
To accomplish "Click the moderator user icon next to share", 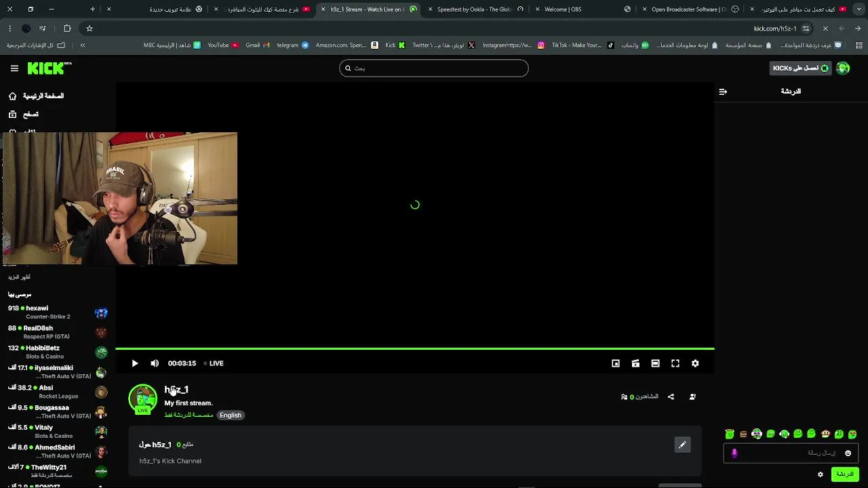I will click(x=692, y=396).
